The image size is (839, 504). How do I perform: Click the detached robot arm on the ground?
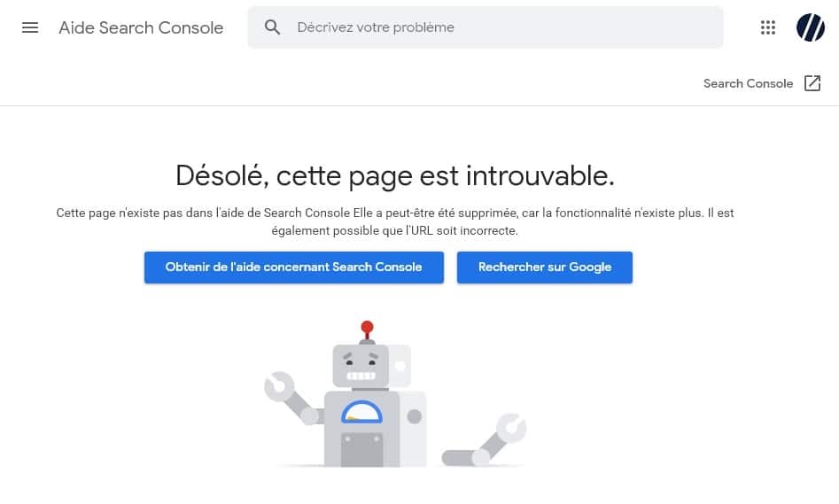tap(484, 439)
